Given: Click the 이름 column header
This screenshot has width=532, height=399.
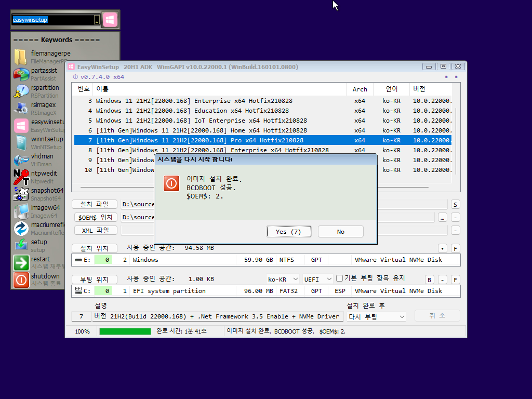Looking at the screenshot, I should click(x=220, y=89).
